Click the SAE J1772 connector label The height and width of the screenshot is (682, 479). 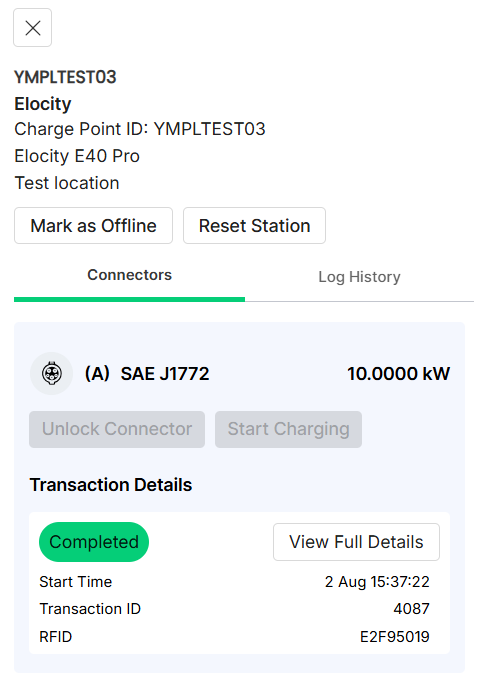pos(165,374)
